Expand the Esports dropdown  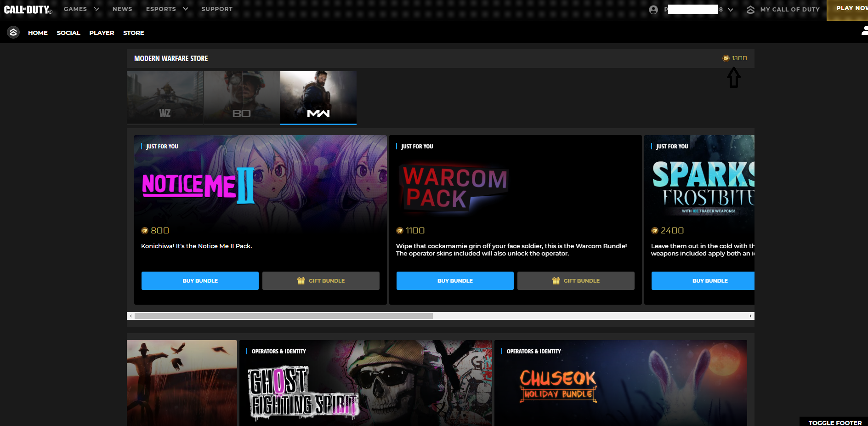[167, 9]
